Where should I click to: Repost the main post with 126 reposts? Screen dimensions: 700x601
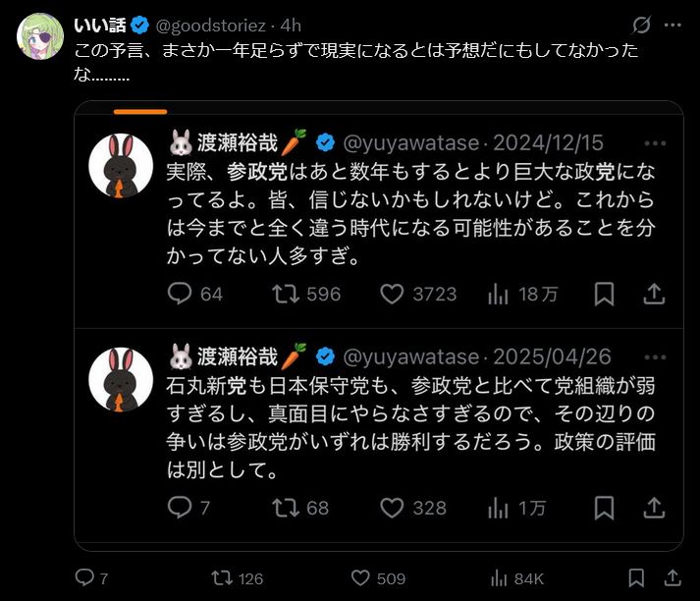[x=225, y=577]
